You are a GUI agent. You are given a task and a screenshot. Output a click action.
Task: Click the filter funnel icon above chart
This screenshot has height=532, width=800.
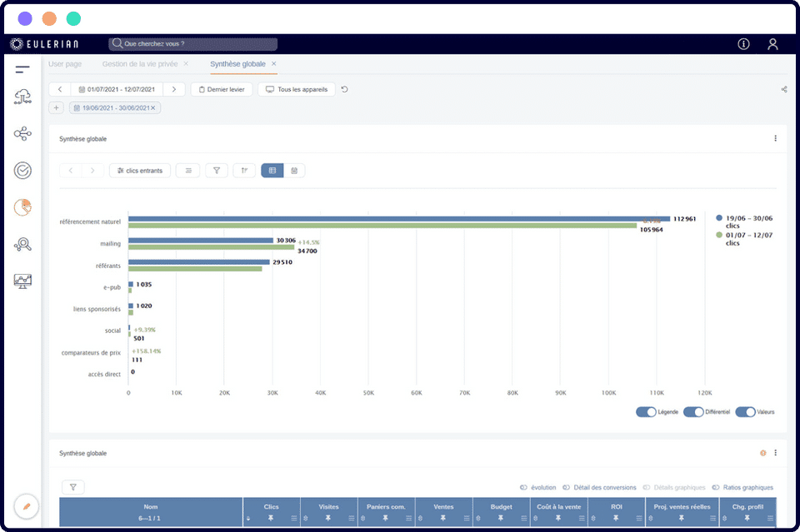216,171
